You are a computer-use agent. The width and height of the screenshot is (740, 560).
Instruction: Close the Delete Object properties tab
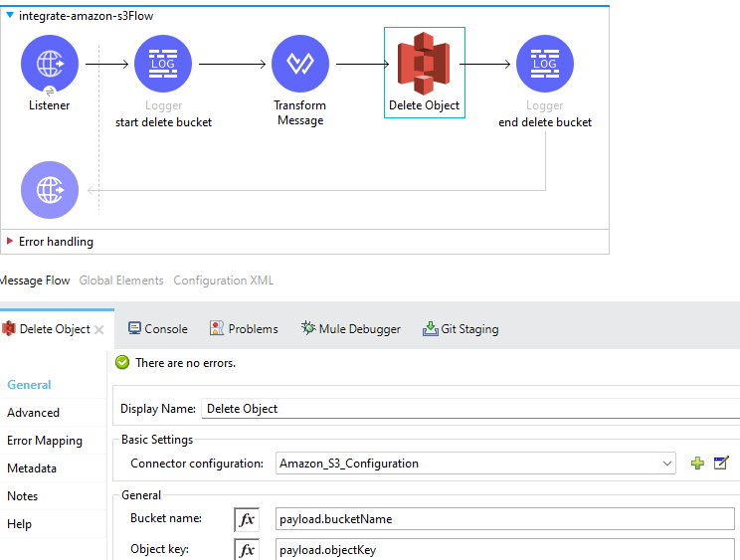coord(99,330)
